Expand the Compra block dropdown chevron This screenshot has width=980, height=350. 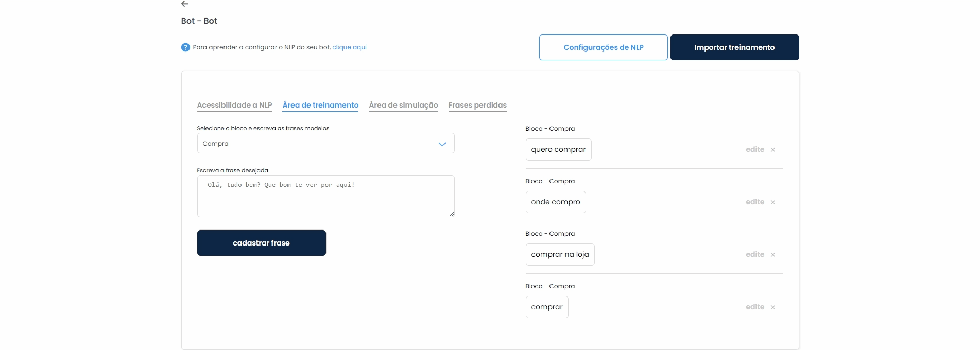pos(442,144)
